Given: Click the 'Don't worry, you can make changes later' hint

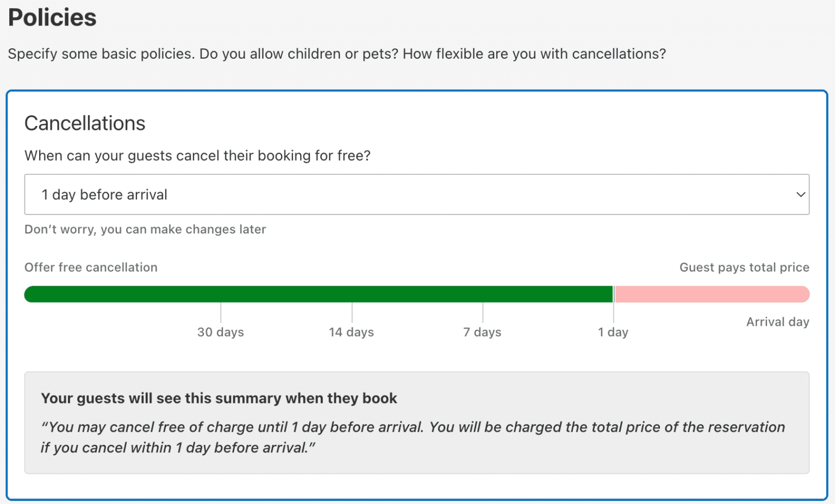Looking at the screenshot, I should click(145, 229).
